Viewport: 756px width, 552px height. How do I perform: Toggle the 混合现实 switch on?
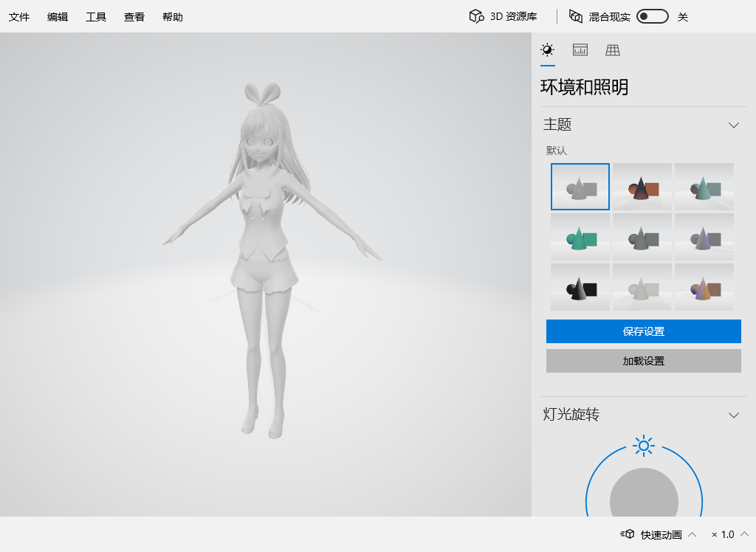click(653, 16)
